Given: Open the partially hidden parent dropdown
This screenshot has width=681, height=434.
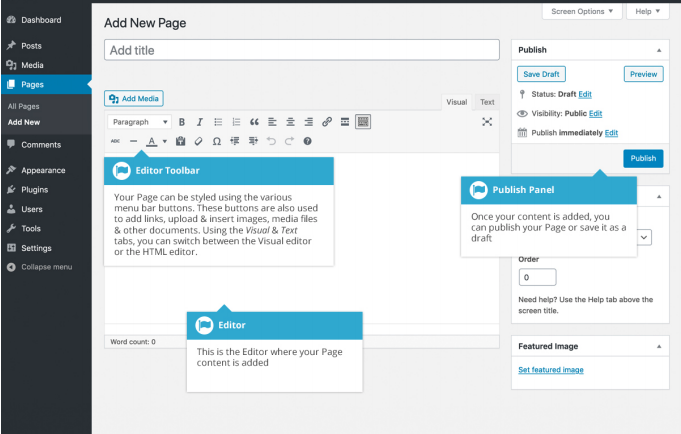Looking at the screenshot, I should click(x=644, y=238).
